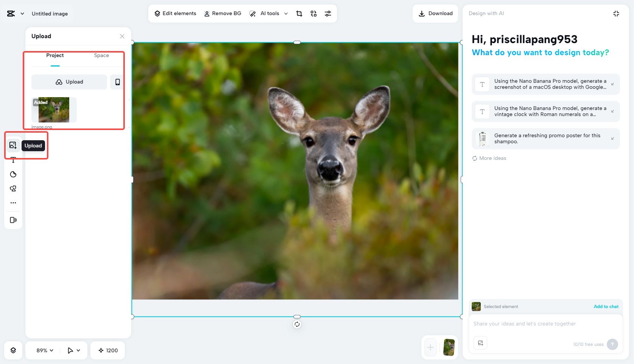Click the Remove BG toolbar option

222,13
